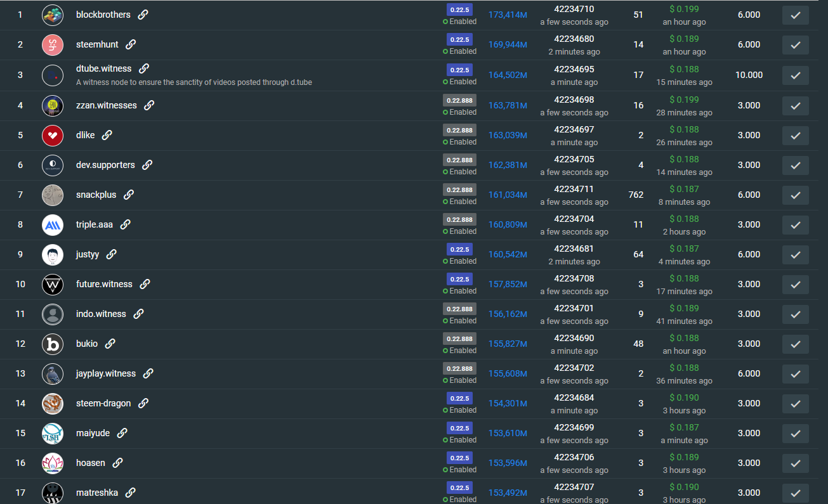Click dtube.witness value 10.000
This screenshot has height=504, width=828.
click(749, 75)
